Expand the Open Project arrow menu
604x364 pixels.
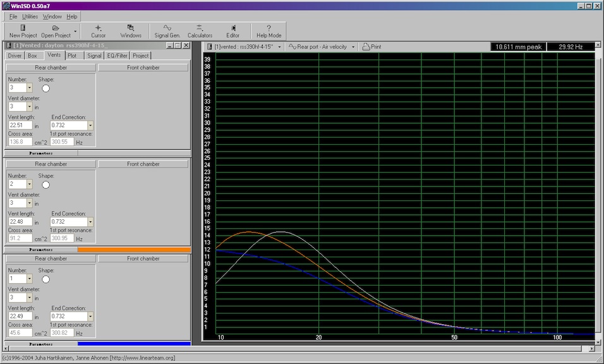(76, 31)
